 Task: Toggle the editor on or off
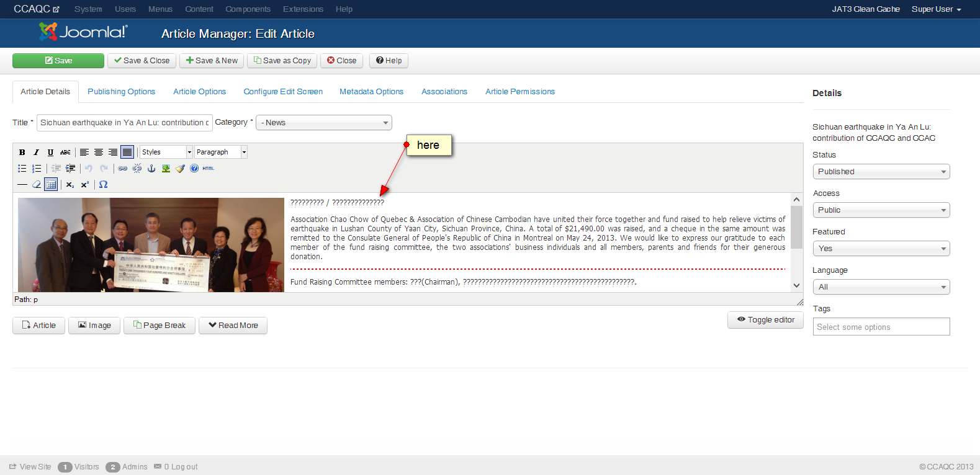tap(766, 320)
